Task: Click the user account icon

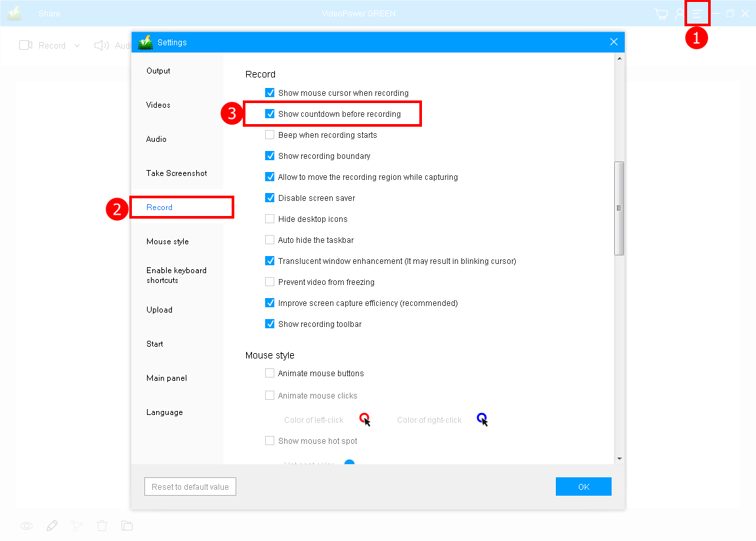Action: pos(678,13)
